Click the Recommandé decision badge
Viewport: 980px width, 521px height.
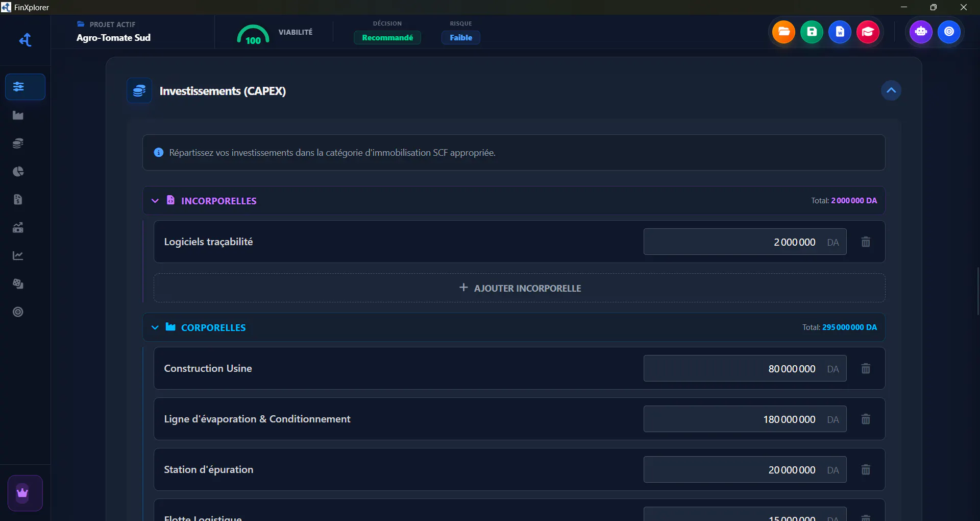[x=387, y=38]
